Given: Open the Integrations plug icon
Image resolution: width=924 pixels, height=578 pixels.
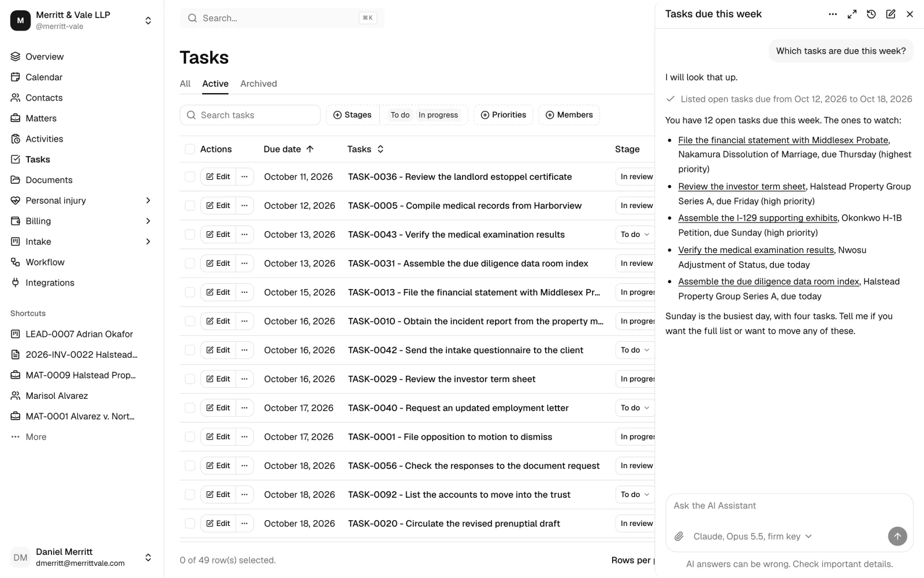Looking at the screenshot, I should point(16,283).
